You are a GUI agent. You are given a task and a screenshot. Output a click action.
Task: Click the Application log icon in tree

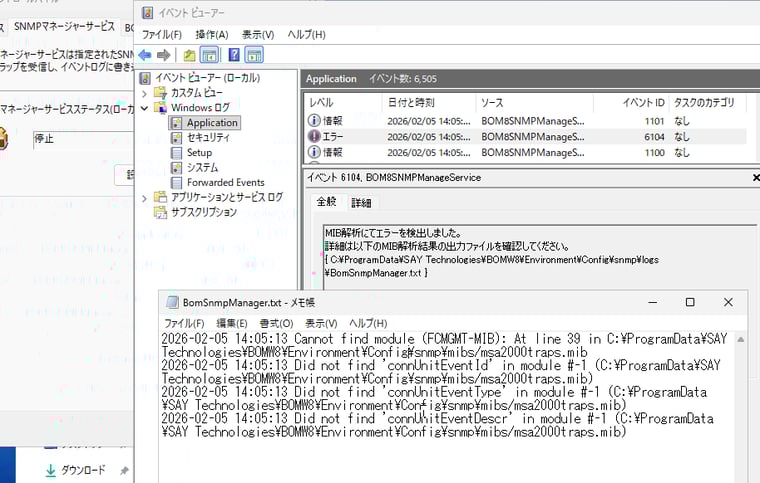click(x=176, y=123)
